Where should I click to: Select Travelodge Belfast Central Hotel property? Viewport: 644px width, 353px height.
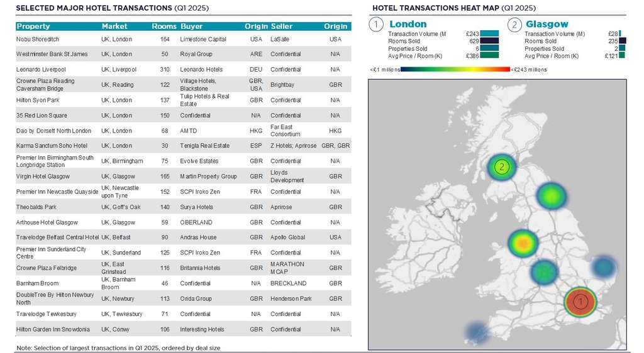57,237
